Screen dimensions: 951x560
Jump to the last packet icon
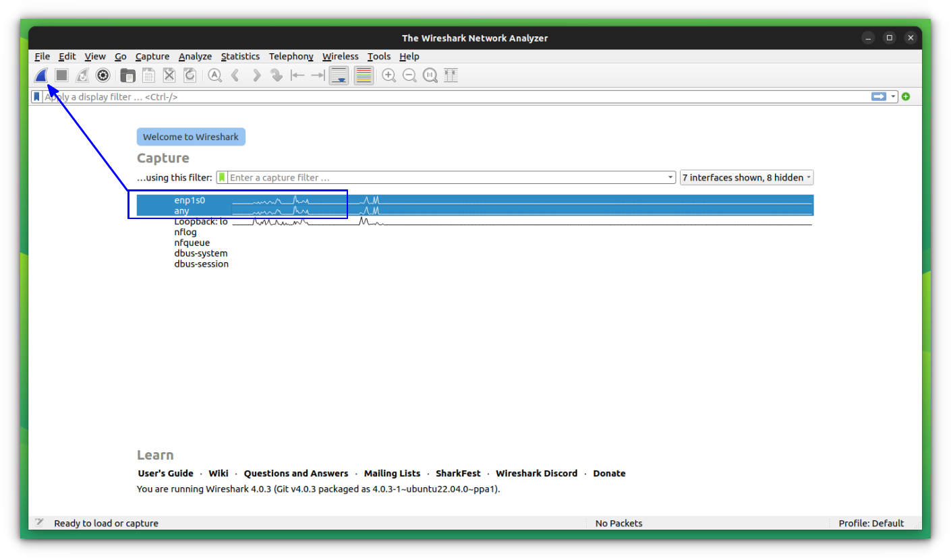318,75
